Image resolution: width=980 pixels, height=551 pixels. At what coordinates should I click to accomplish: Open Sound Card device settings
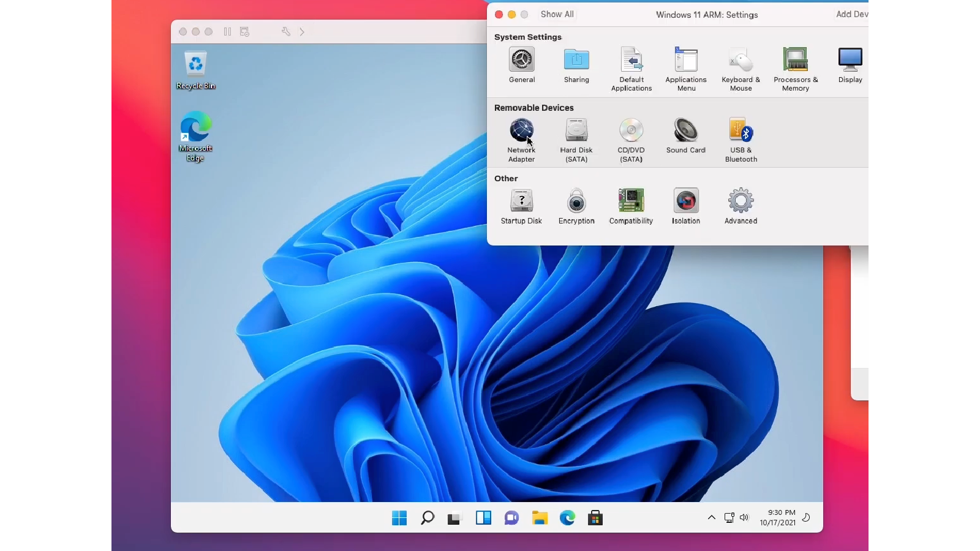tap(686, 136)
